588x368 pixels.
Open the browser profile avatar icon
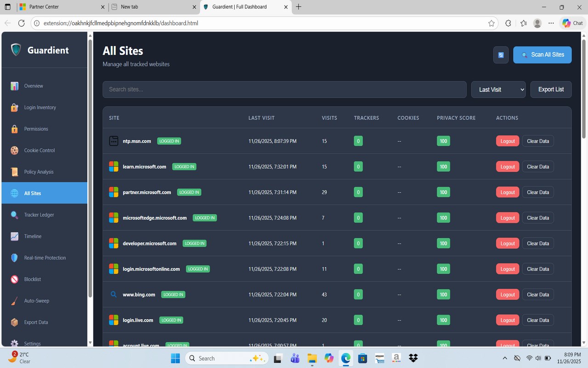(537, 23)
